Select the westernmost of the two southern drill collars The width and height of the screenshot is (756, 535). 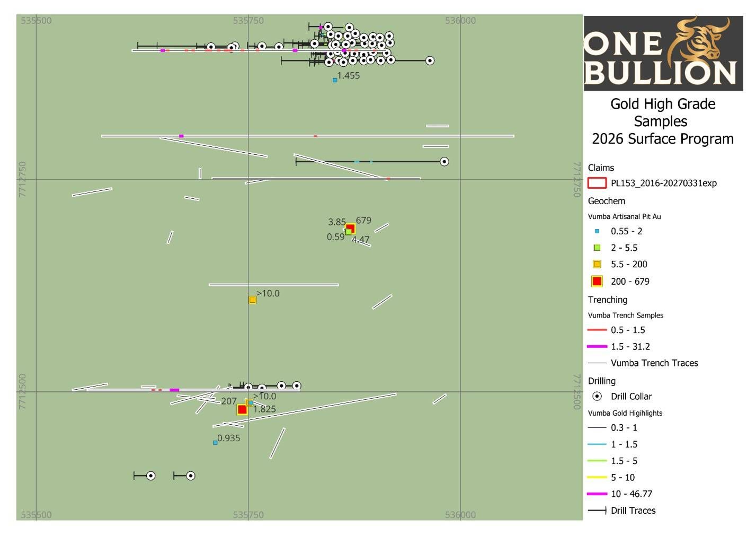click(150, 476)
